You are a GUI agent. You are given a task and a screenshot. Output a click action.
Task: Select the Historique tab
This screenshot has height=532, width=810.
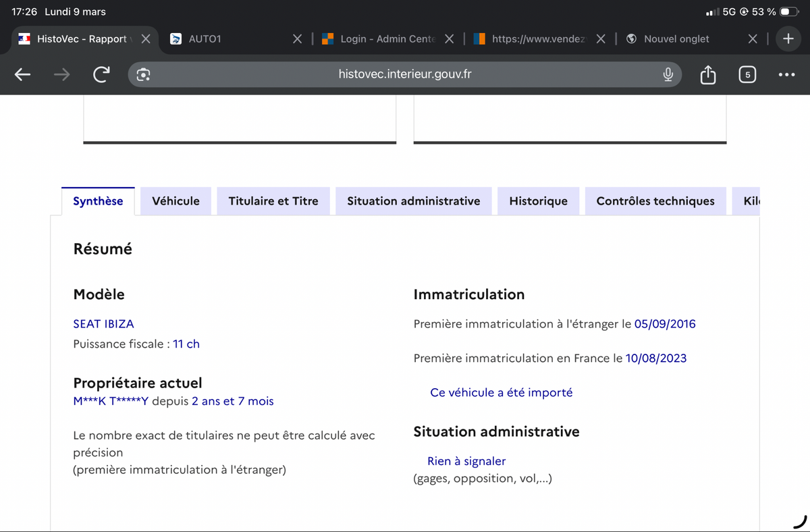(x=538, y=201)
